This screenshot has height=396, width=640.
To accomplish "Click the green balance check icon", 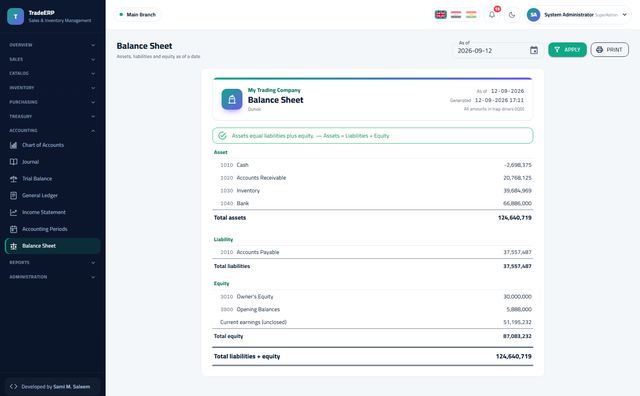I will click(x=222, y=136).
